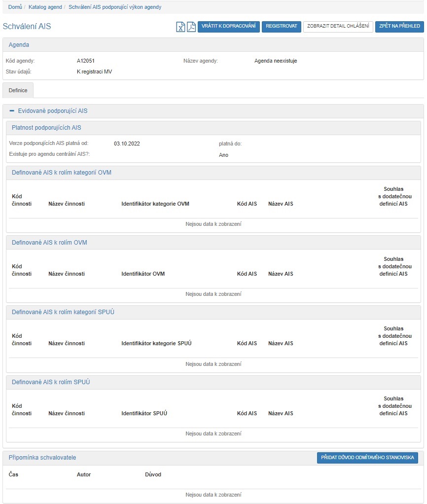This screenshot has height=504, width=427.
Task: Open Zobrazit detail ohlášení
Action: [338, 27]
